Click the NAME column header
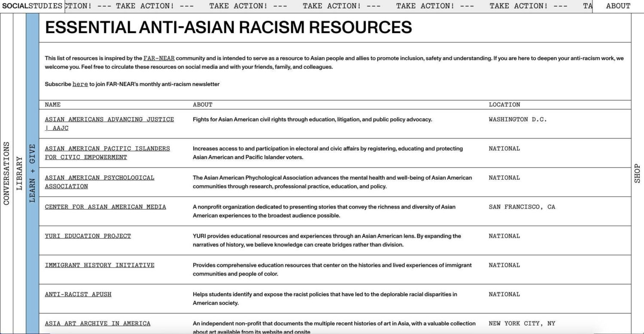Screen dimensions: 644x334 (53, 104)
